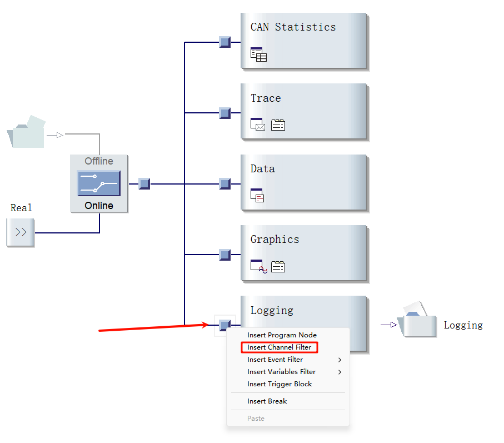Click hotspot node before CAN Statistics block
This screenshot has height=443, width=504.
(x=224, y=42)
